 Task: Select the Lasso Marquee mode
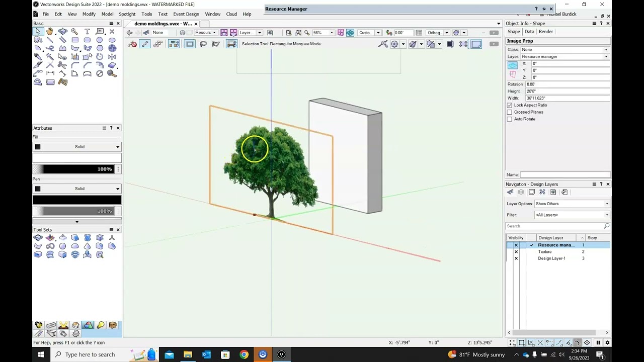pos(203,44)
